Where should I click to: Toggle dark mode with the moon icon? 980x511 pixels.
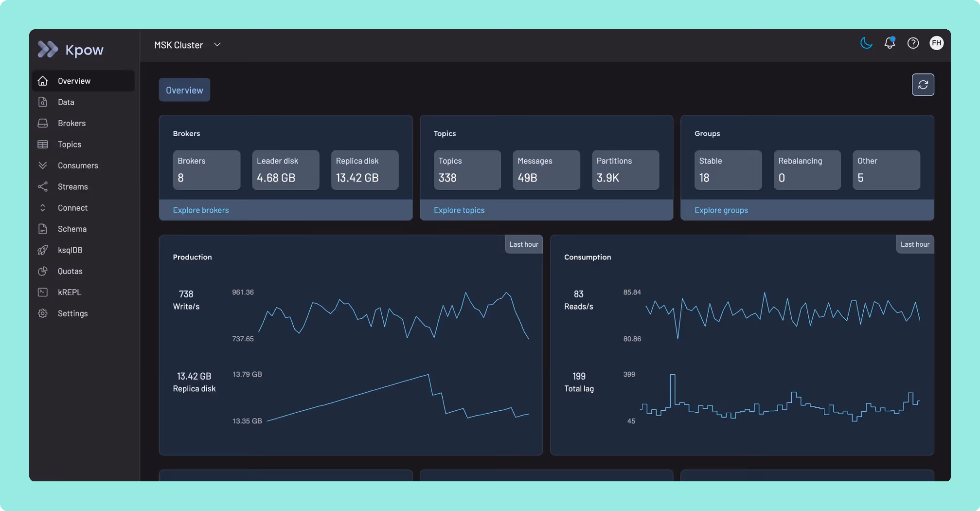point(866,43)
